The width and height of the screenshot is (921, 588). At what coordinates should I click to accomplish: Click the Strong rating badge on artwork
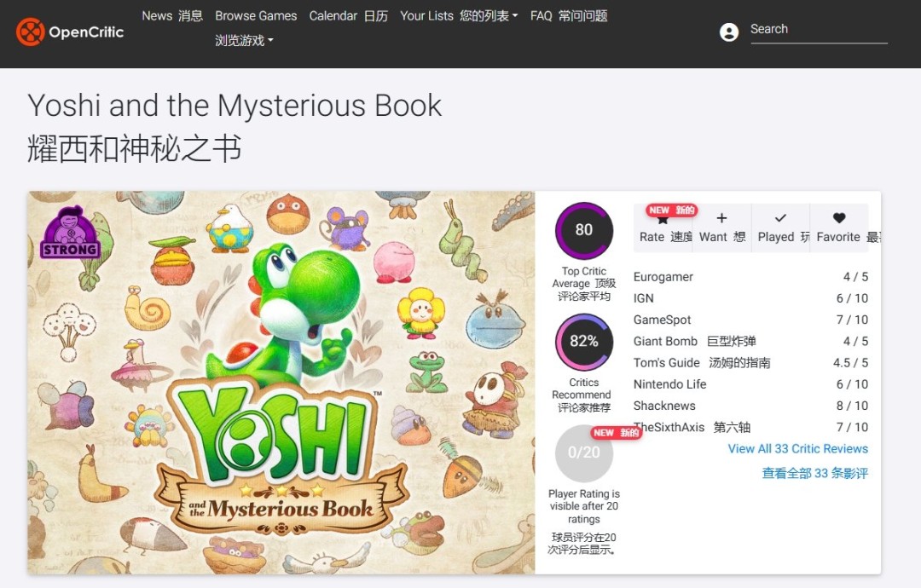click(70, 233)
